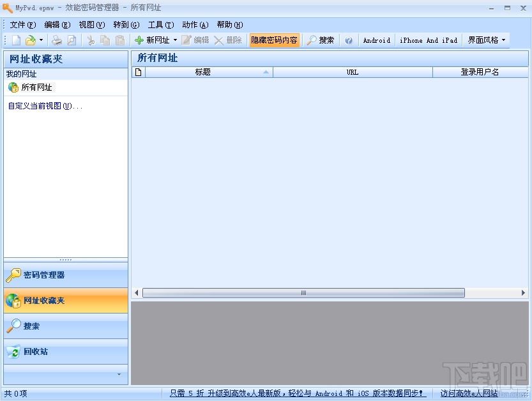The width and height of the screenshot is (532, 401).
Task: Open the 界面风格 dropdown
Action: 487,40
